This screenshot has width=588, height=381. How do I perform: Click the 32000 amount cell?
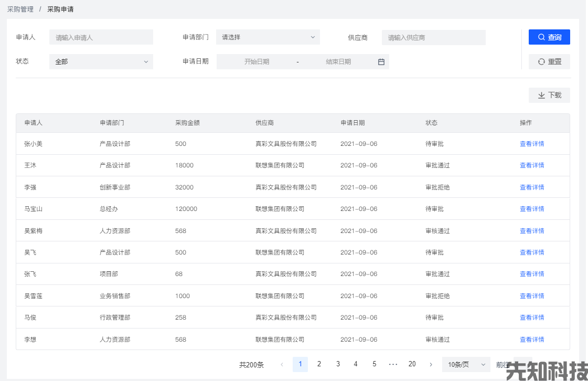tap(184, 187)
